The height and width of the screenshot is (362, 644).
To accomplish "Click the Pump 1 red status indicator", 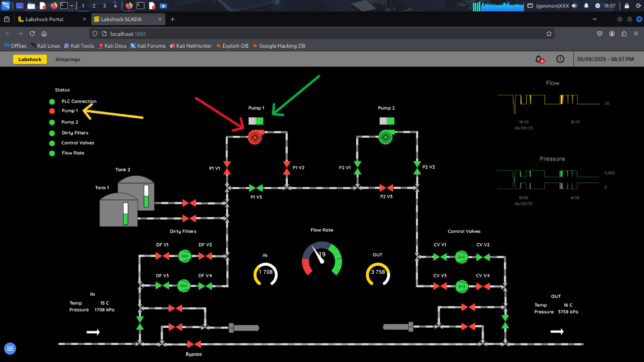I will tap(52, 111).
